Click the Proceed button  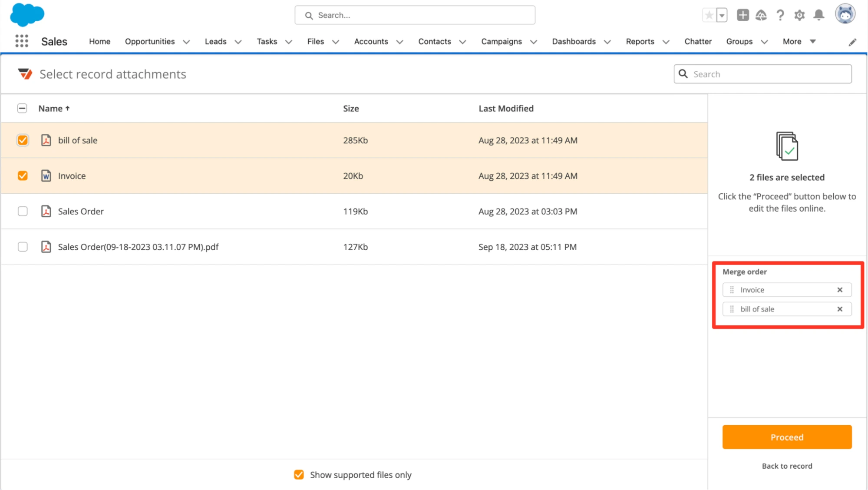coord(787,437)
